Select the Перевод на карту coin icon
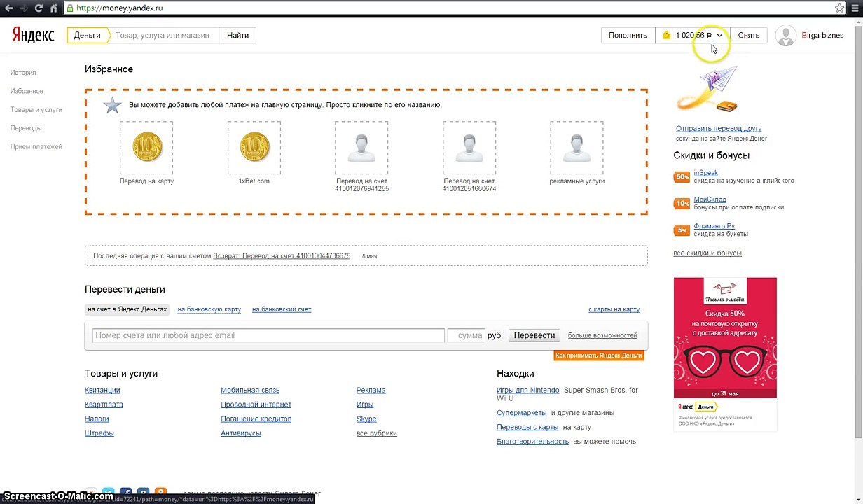The height and width of the screenshot is (504, 863). 146,148
